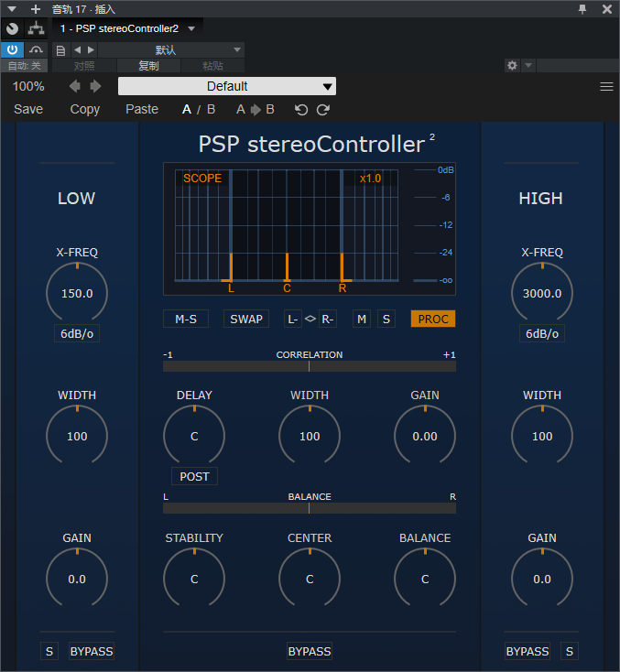Click 粘贴 paste button

tap(212, 66)
